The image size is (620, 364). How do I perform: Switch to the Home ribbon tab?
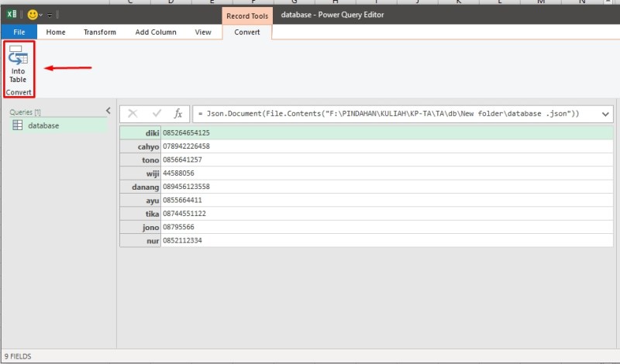pyautogui.click(x=56, y=32)
